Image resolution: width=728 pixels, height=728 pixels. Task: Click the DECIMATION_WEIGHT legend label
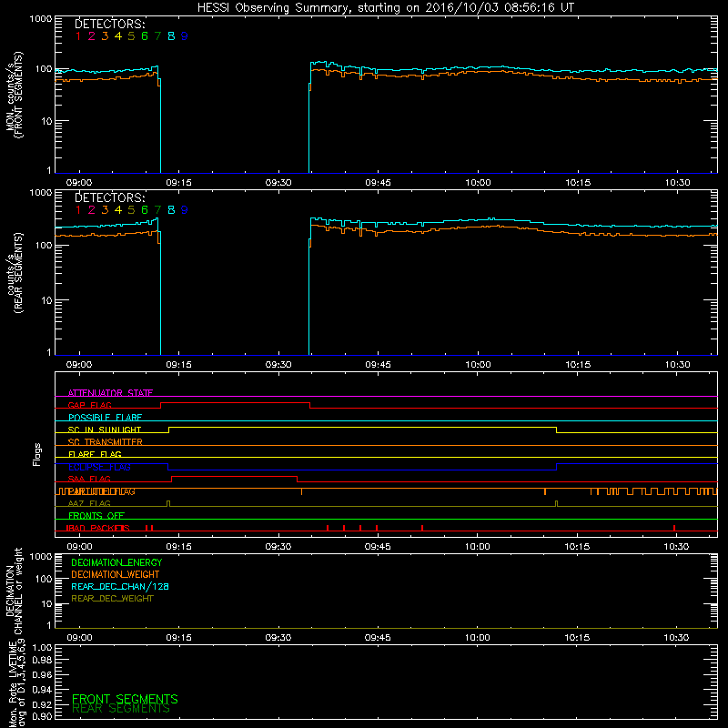(x=116, y=574)
